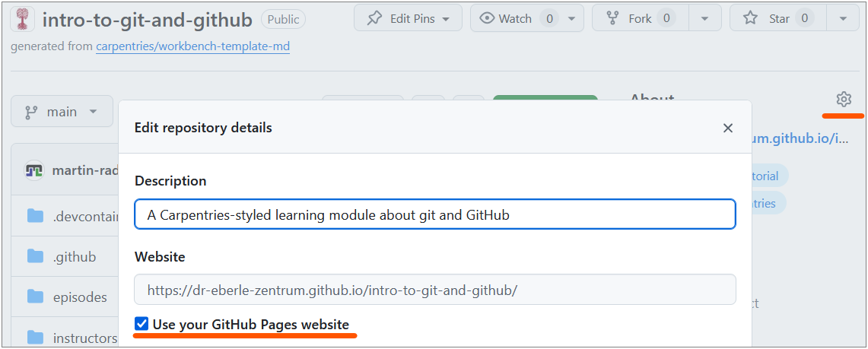868x349 pixels.
Task: Click the branch icon next to main
Action: pyautogui.click(x=31, y=112)
